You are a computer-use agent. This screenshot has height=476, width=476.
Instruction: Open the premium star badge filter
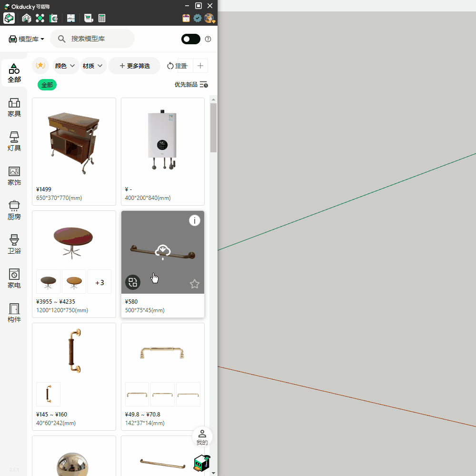[x=40, y=66]
